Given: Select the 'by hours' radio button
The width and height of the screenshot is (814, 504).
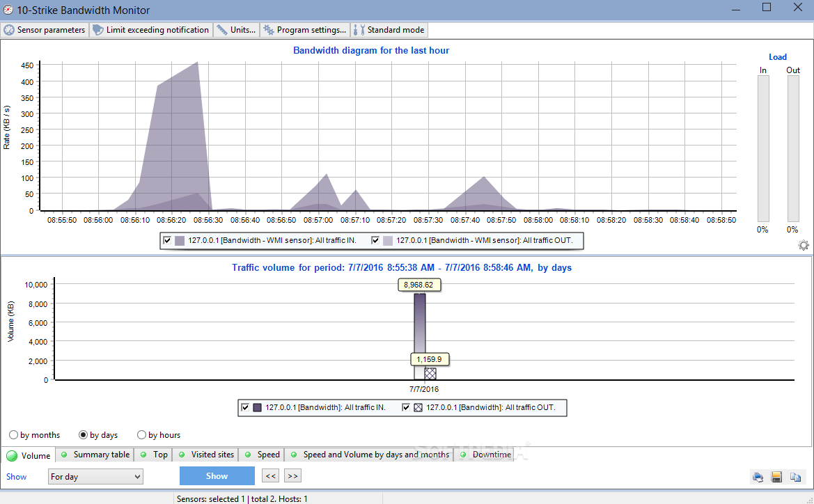Looking at the screenshot, I should click(x=141, y=434).
